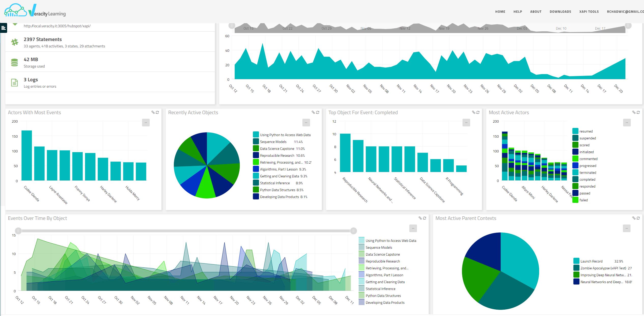Refresh the Top Object For Event widget

click(x=478, y=112)
